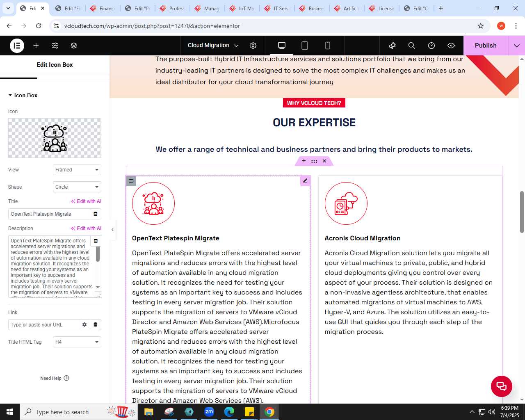The image size is (525, 420).
Task: Open the Help question mark icon
Action: [431, 46]
